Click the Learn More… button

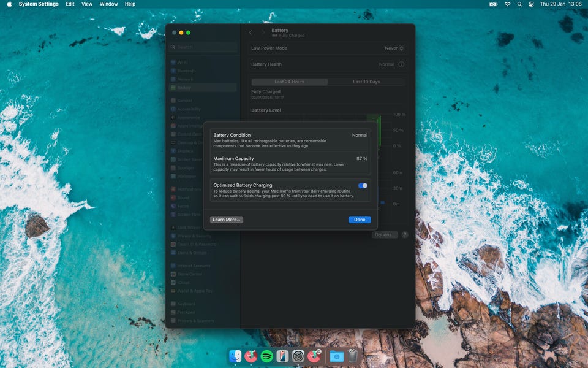[x=227, y=220]
